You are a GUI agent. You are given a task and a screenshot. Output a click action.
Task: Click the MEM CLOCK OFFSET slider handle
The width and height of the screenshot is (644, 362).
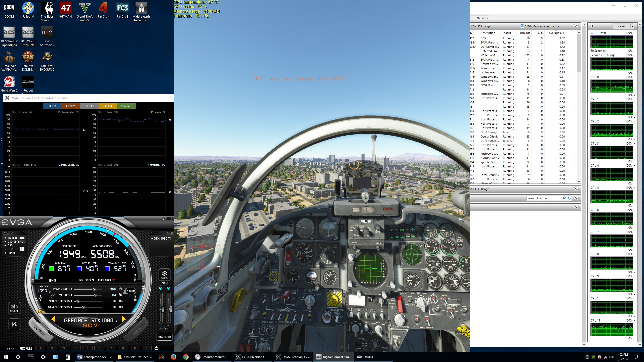point(83,307)
